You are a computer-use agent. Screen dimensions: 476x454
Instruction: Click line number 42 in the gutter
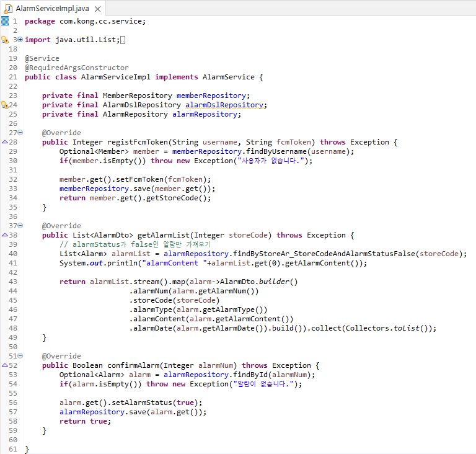coord(13,272)
